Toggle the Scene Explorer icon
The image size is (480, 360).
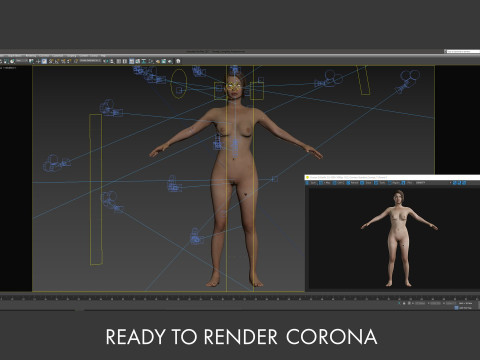[x=118, y=61]
